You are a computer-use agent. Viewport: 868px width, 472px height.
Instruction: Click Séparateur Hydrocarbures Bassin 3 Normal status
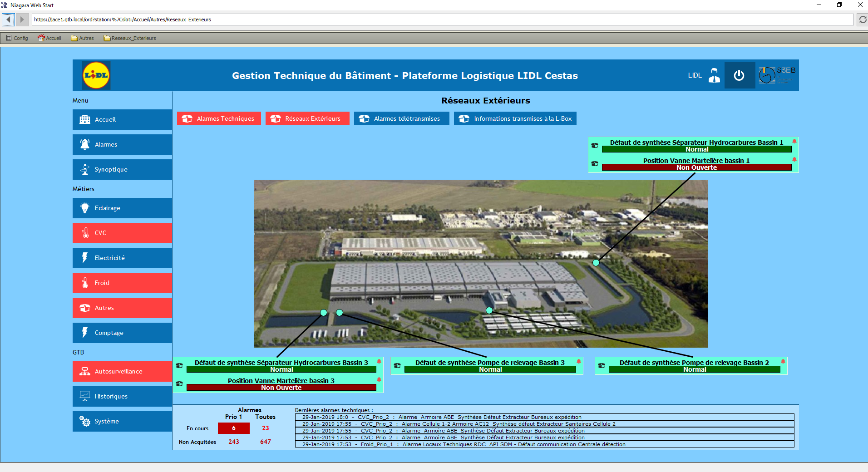(x=281, y=369)
